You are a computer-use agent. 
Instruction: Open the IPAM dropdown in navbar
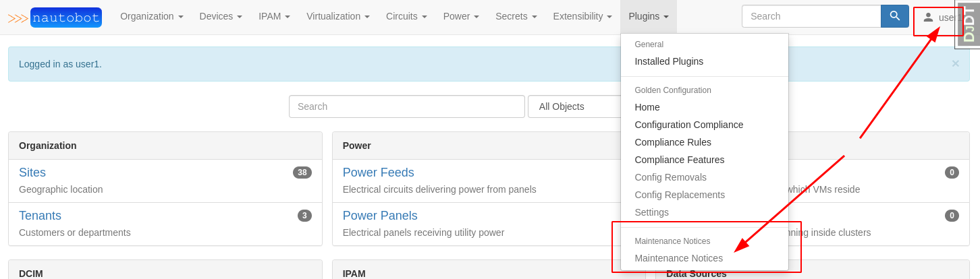pos(274,16)
